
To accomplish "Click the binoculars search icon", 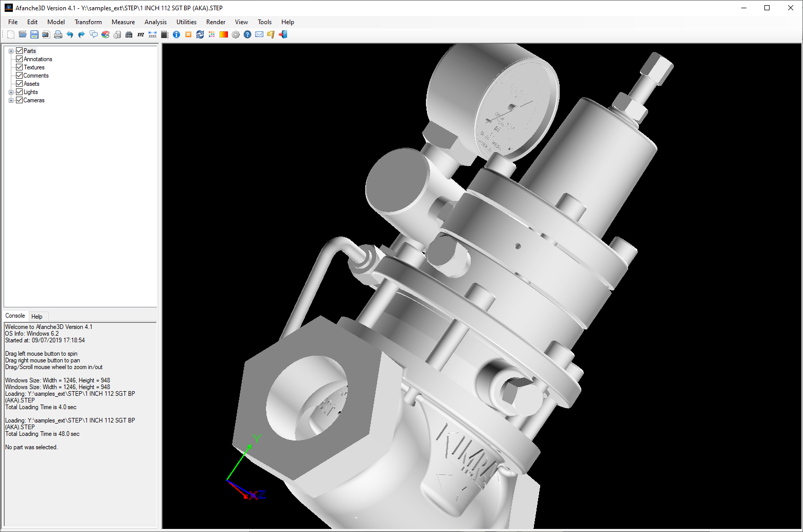I will [x=129, y=34].
